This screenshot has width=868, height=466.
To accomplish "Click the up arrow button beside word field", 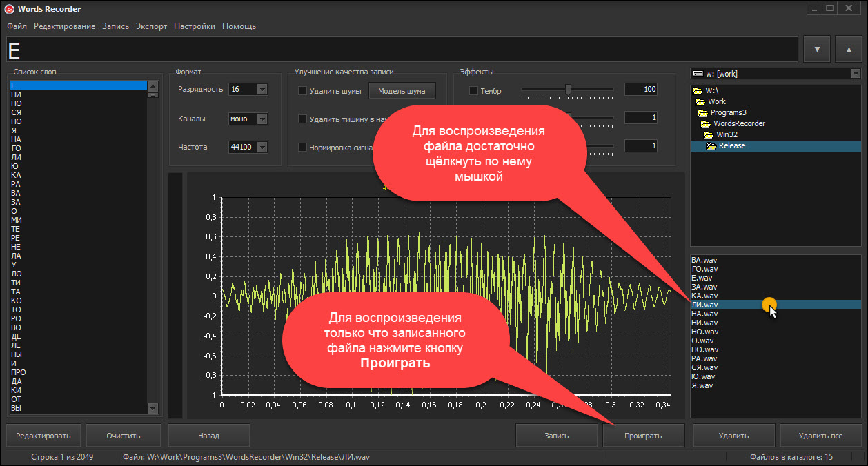I will click(x=849, y=50).
